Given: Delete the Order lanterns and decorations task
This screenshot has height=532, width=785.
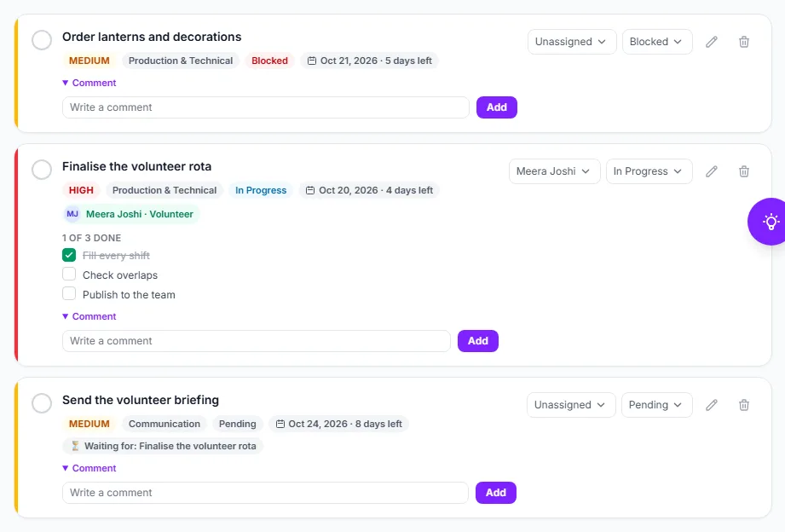Looking at the screenshot, I should click(744, 42).
